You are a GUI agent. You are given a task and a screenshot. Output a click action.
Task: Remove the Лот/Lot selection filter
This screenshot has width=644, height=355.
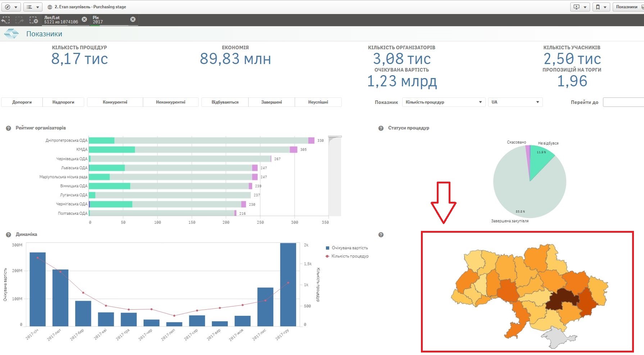pos(84,19)
